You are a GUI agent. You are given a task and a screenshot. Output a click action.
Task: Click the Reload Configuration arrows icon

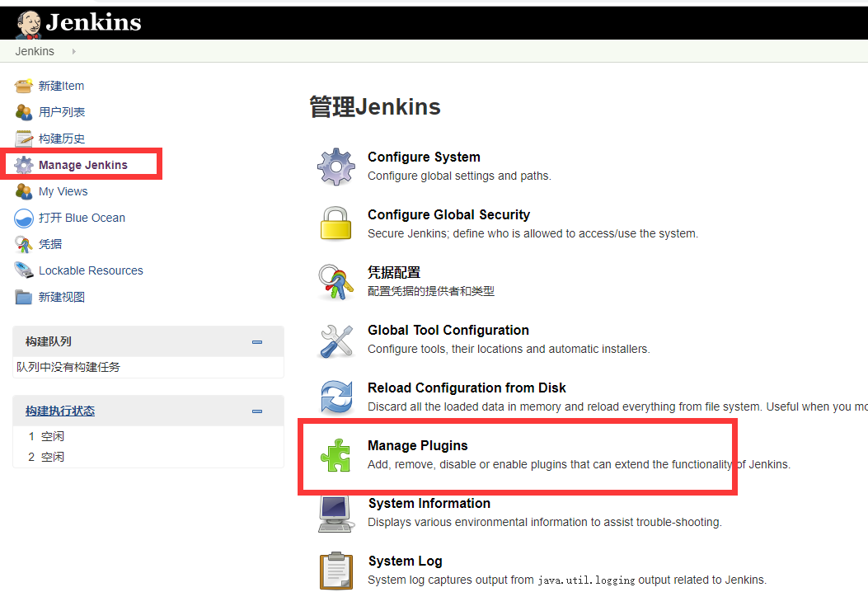tap(336, 397)
